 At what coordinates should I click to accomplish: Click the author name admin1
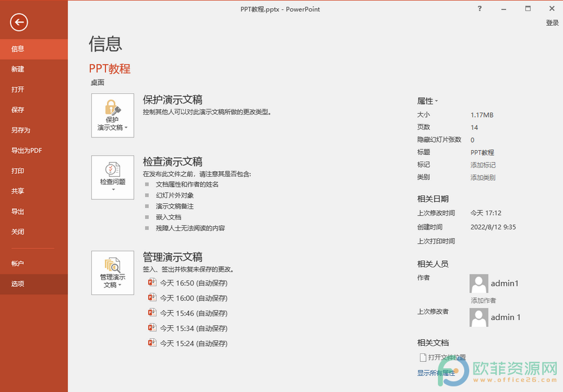pyautogui.click(x=505, y=284)
